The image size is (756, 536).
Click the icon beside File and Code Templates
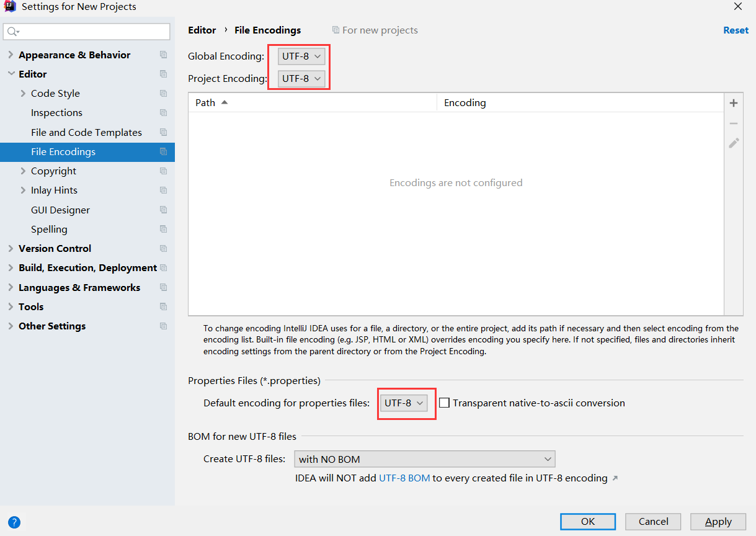coord(163,132)
